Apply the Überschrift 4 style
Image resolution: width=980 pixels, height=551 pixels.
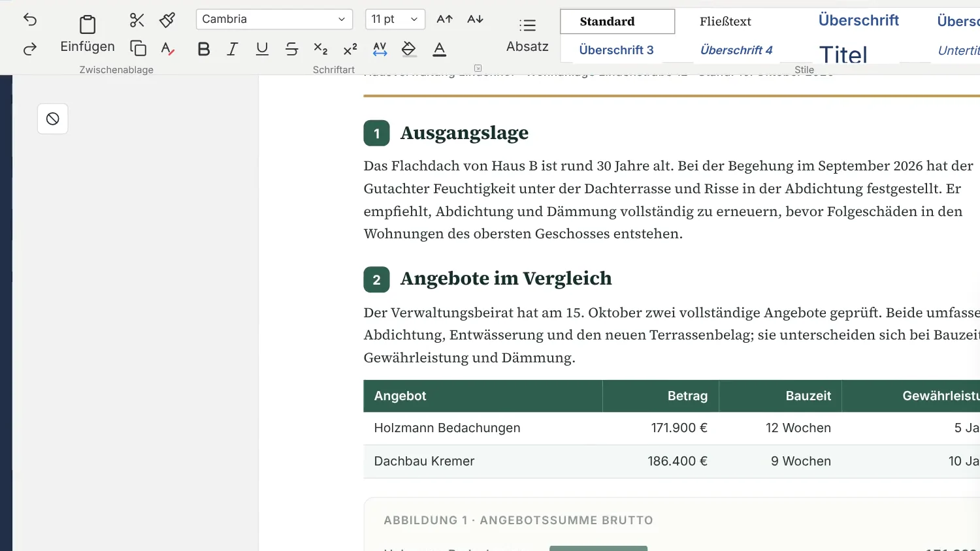[736, 50]
